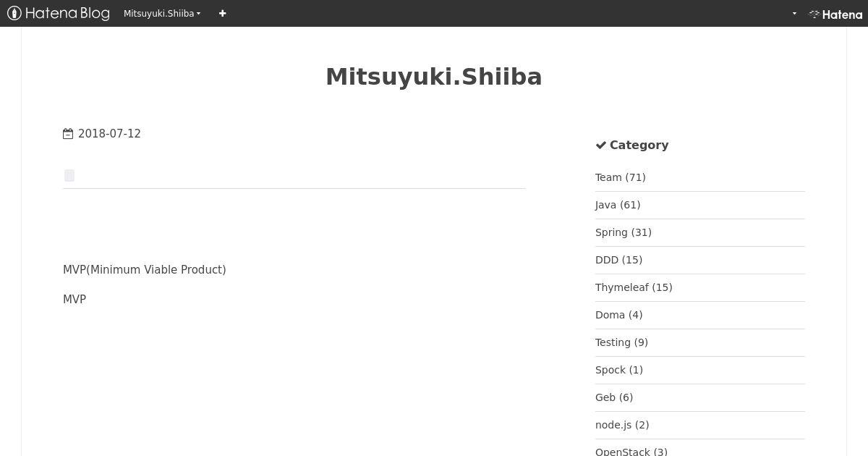Select the Geb (6) category

(614, 397)
